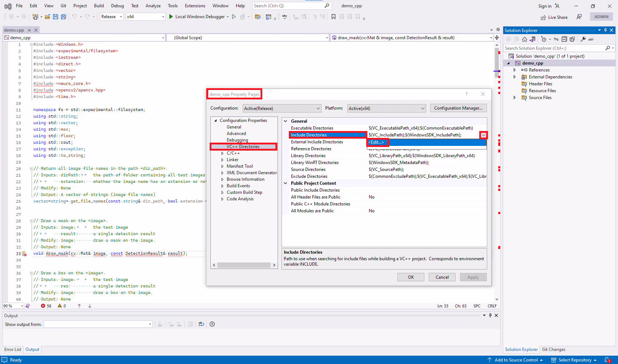
Task: Click the Save file icon
Action: (x=56, y=17)
